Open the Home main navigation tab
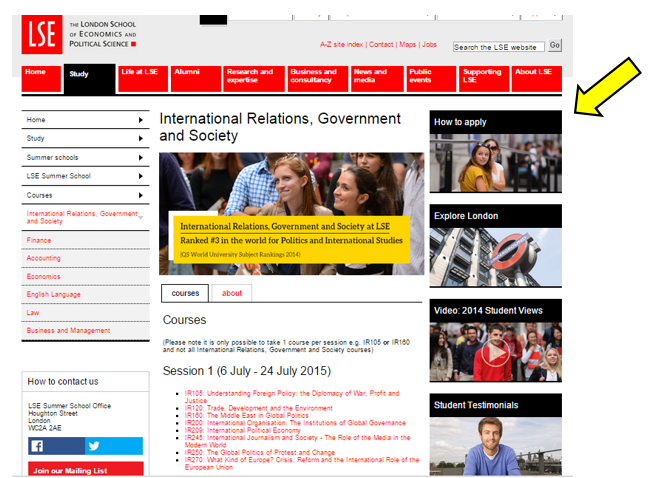650x478 pixels. pyautogui.click(x=41, y=78)
